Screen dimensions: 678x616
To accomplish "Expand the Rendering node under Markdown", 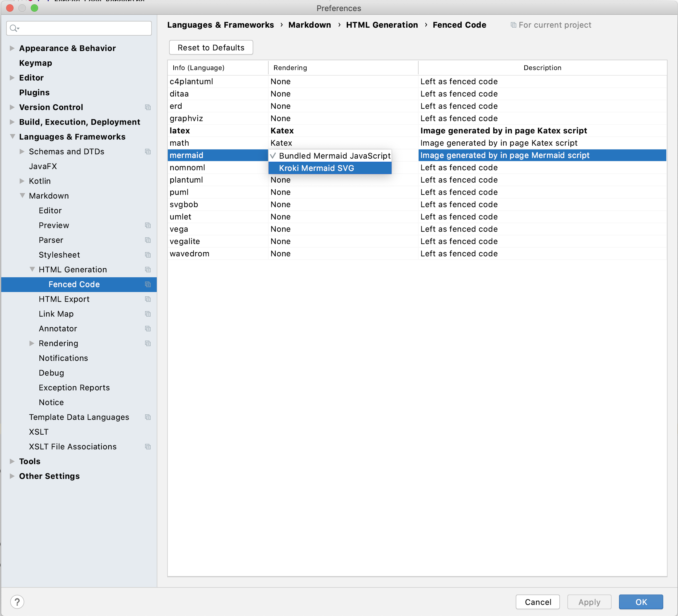I will 32,343.
